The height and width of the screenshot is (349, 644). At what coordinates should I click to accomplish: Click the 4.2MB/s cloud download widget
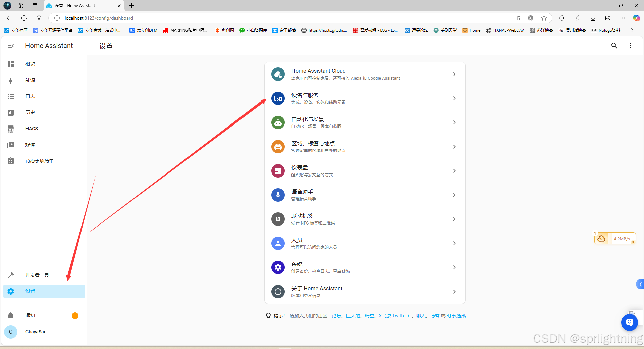(x=615, y=239)
